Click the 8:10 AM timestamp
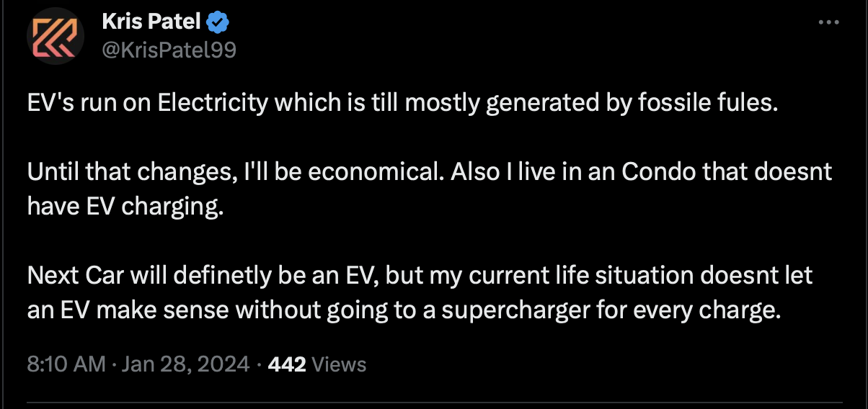868x409 pixels. pos(66,364)
